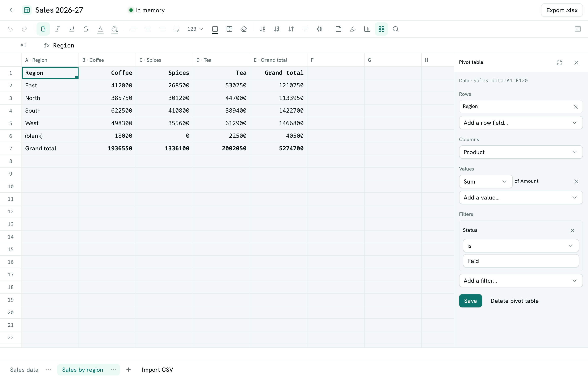This screenshot has height=378, width=588.
Task: Click the West Tea value 612900
Action: pyautogui.click(x=221, y=123)
